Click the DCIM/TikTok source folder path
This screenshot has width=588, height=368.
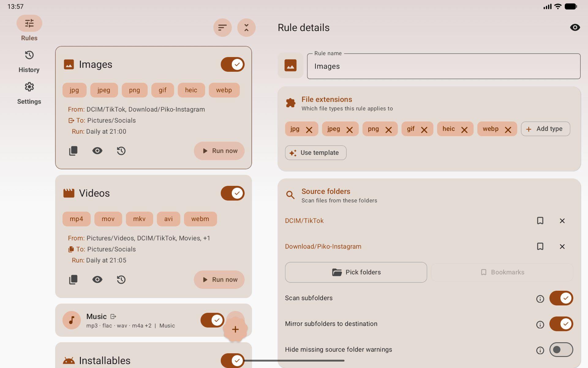pyautogui.click(x=304, y=221)
